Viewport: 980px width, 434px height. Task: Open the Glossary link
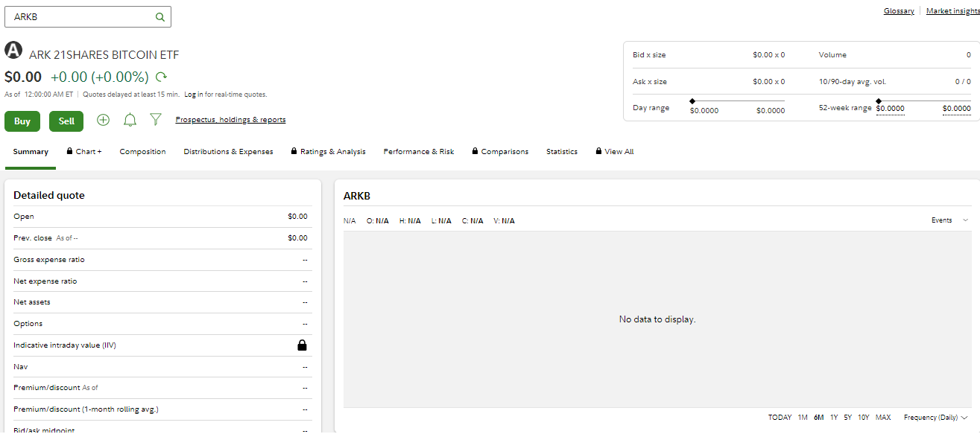coord(899,11)
